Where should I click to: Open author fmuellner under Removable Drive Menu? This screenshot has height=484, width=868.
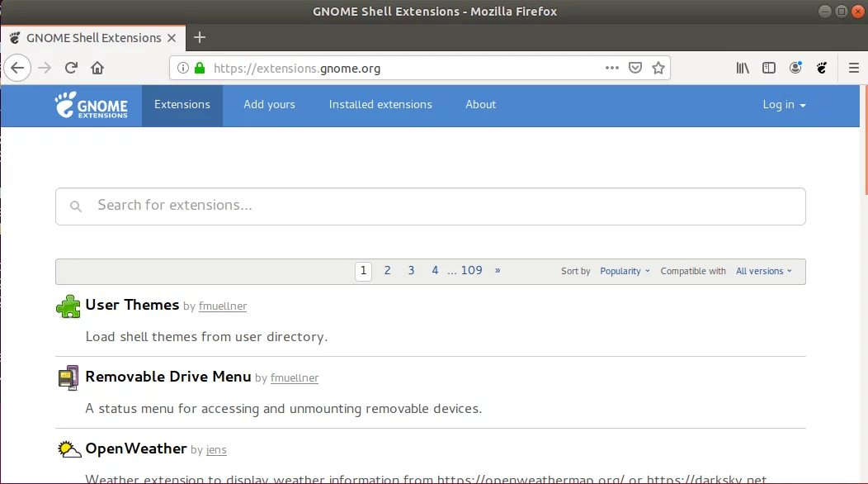pos(295,378)
